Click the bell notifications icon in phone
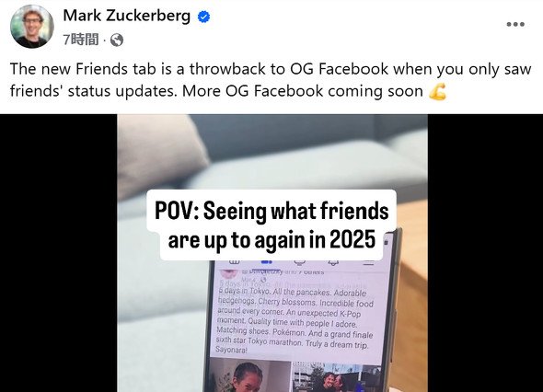The image size is (543, 392). pos(333,263)
